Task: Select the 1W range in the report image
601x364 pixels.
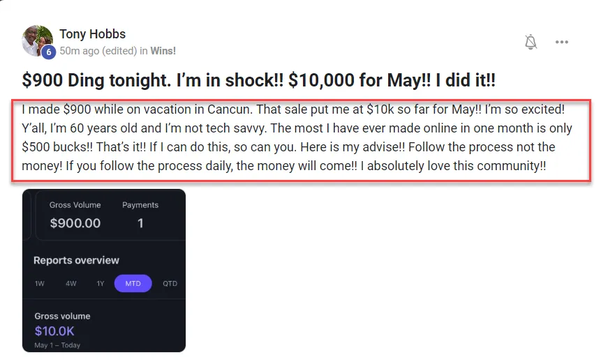Action: click(40, 284)
